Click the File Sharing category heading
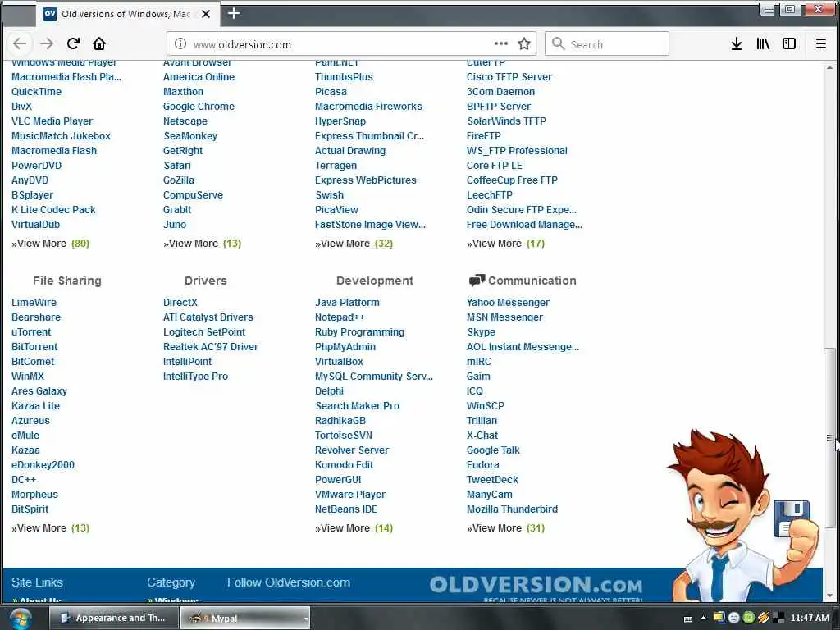The image size is (840, 630). coord(67,281)
